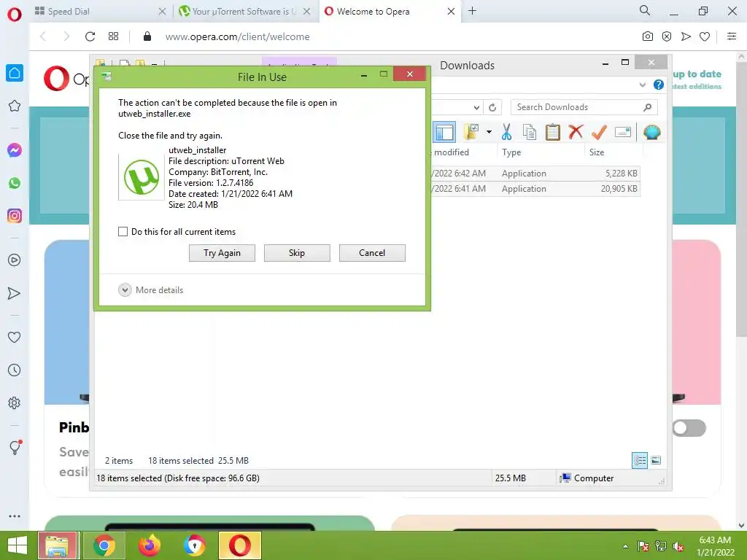Open Bookmarks star in Opera sidebar
The height and width of the screenshot is (560, 747).
15,106
